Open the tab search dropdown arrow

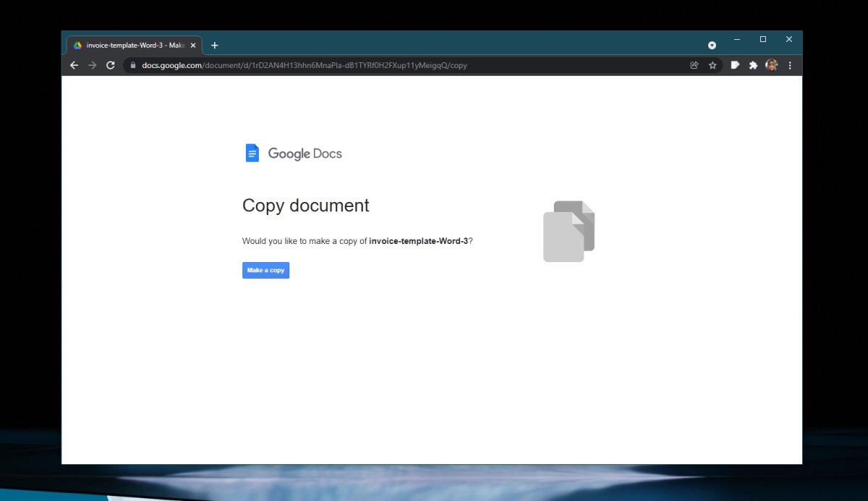pos(712,45)
